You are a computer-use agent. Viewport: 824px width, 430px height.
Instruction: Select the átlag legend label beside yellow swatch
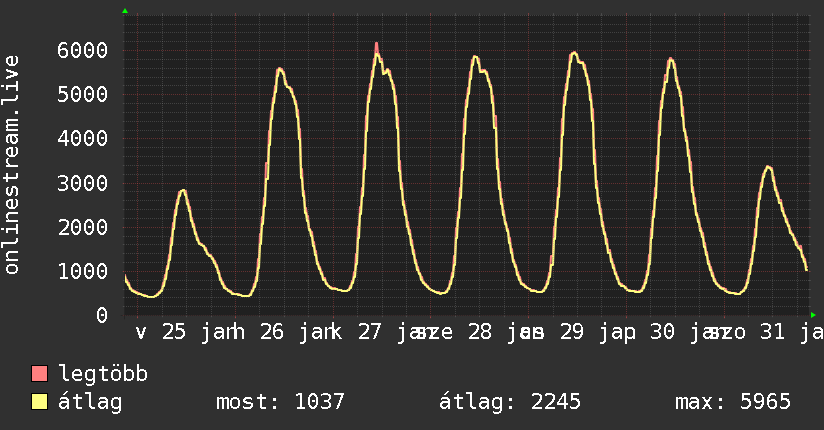pyautogui.click(x=90, y=403)
